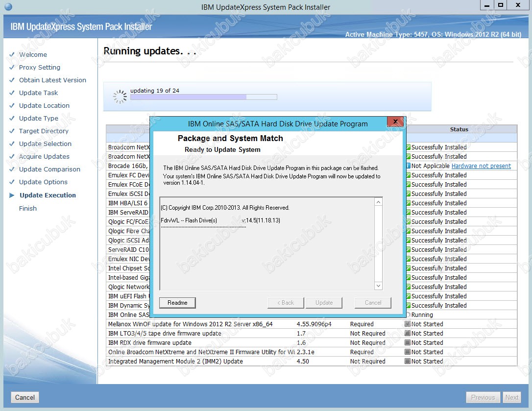532x411 pixels.
Task: Click the Intel Chipset row
Action: [128, 268]
